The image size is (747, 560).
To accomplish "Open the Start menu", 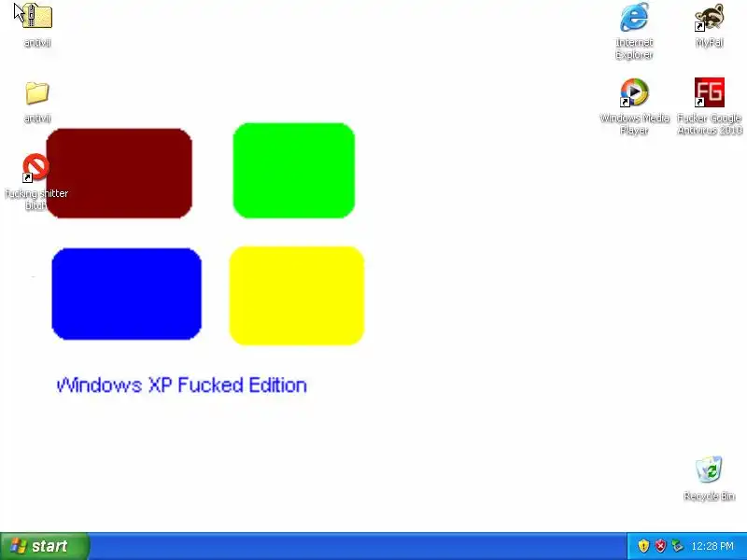I will pos(44,546).
